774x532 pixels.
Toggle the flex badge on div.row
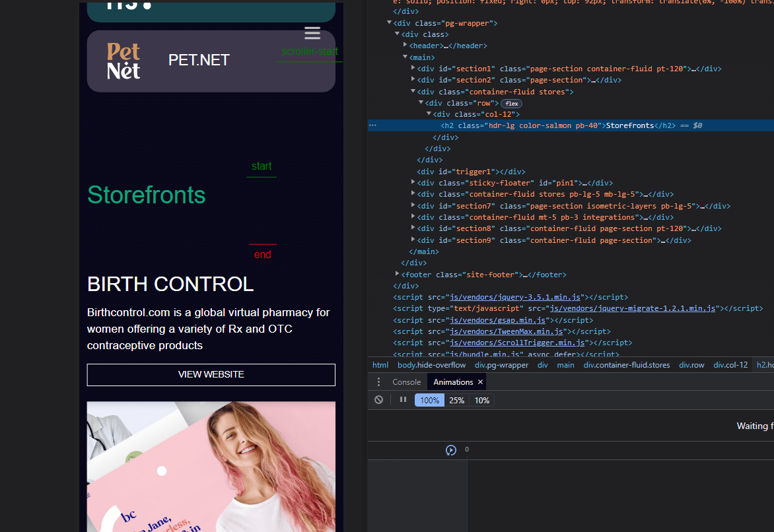(x=511, y=103)
